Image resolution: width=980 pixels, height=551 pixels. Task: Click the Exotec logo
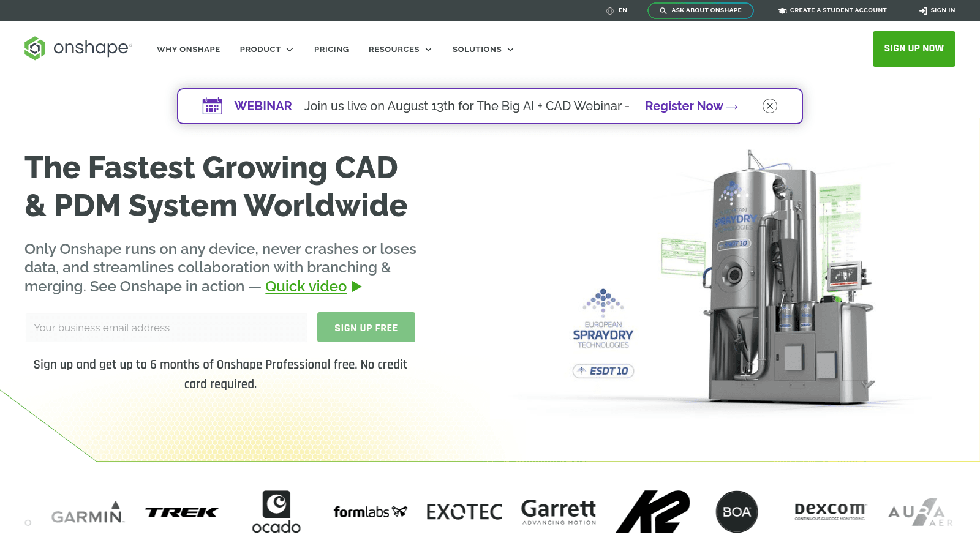tap(464, 512)
